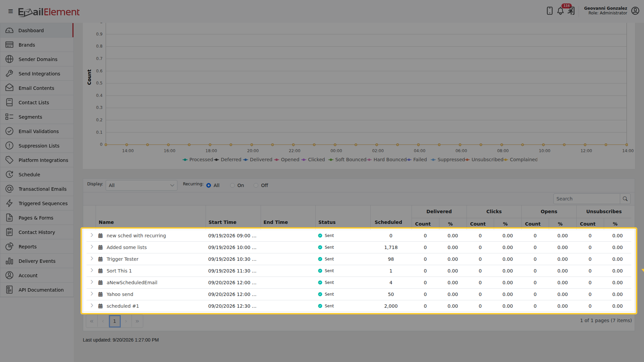
Task: Click the schedule Search input field
Action: tap(586, 199)
